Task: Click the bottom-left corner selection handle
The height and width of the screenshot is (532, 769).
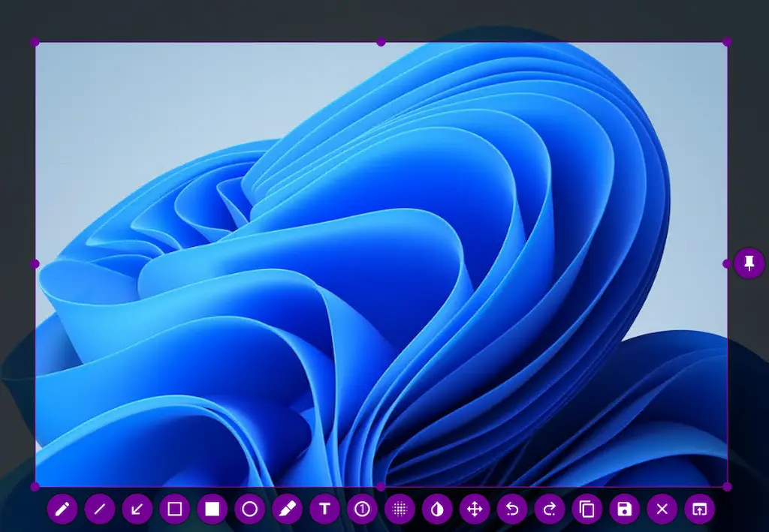Action: tap(35, 486)
